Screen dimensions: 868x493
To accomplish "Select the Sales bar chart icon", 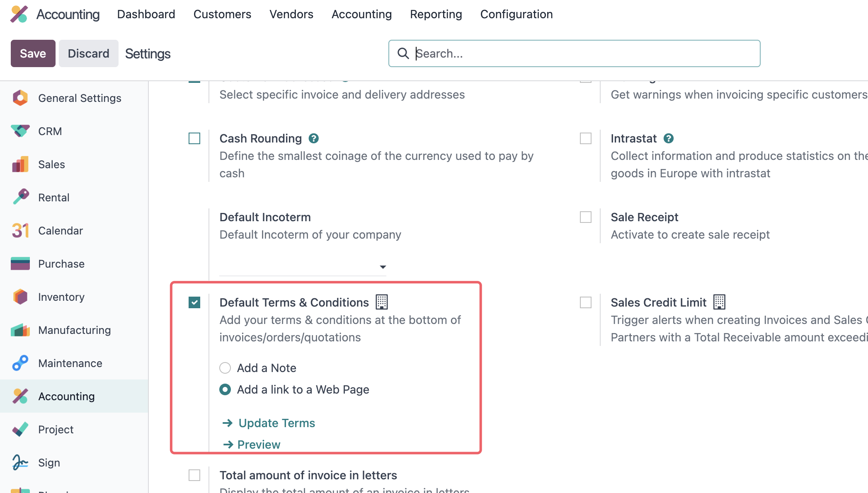I will (20, 164).
